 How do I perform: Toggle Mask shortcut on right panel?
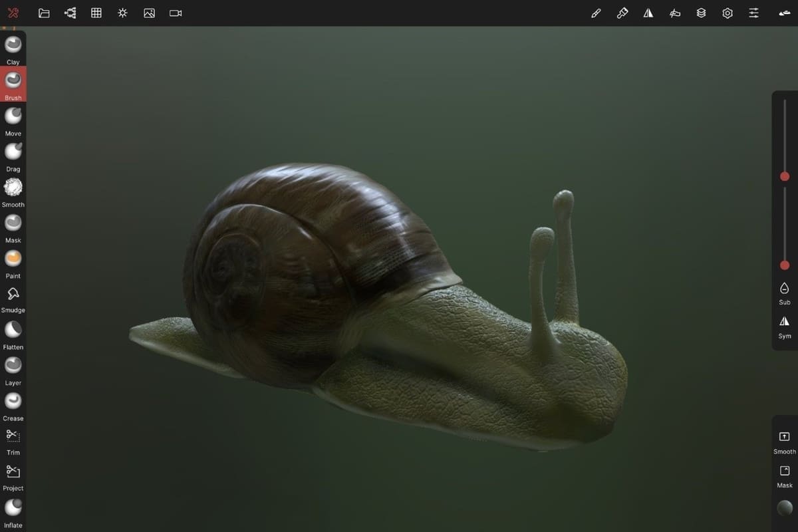tap(785, 476)
